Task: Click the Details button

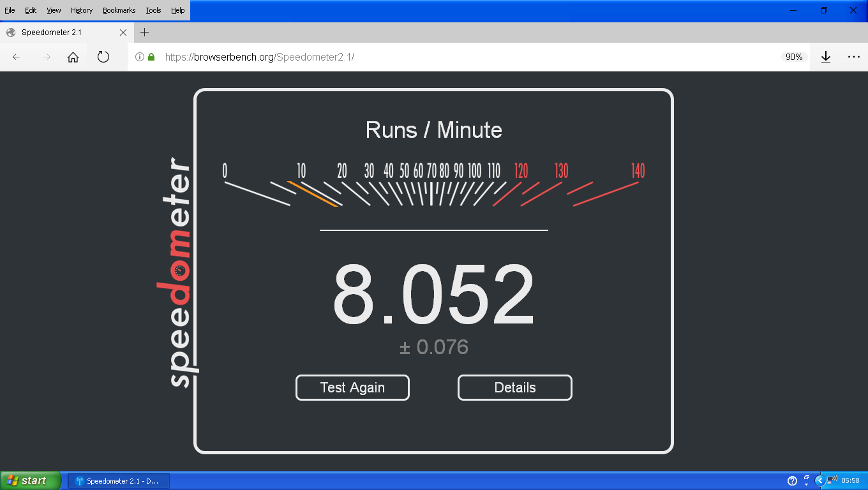Action: pos(514,387)
